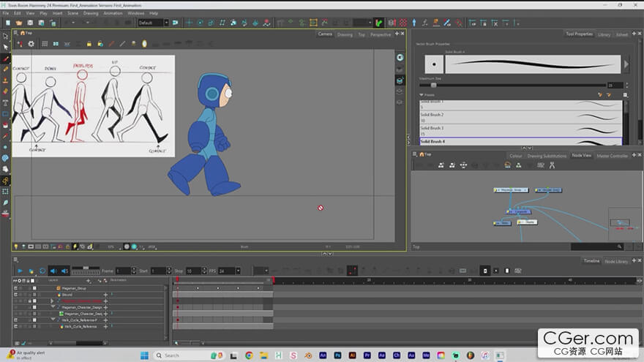Viewport: 644px width, 362px height.
Task: Click the Maximum Size slider handle
Action: [x=433, y=85]
